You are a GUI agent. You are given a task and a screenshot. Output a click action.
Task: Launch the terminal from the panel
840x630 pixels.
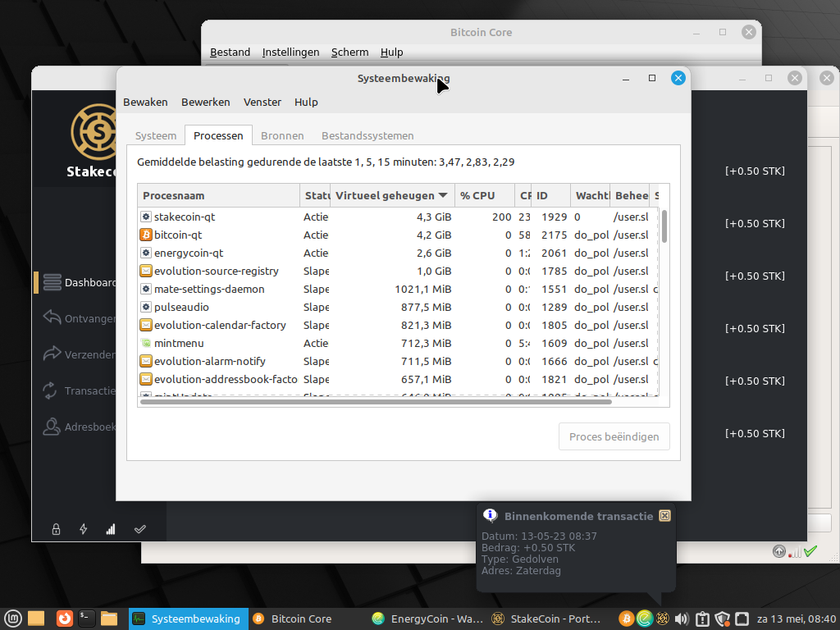pyautogui.click(x=86, y=619)
